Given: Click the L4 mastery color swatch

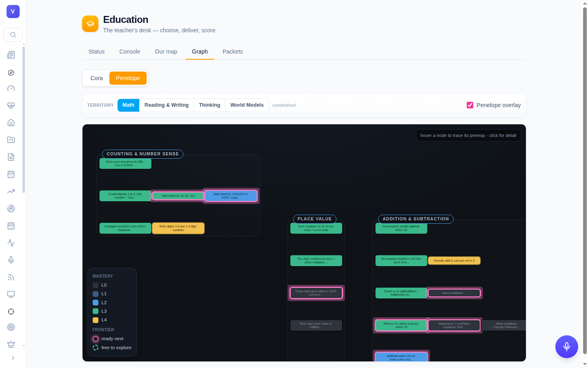Looking at the screenshot, I should click(96, 320).
